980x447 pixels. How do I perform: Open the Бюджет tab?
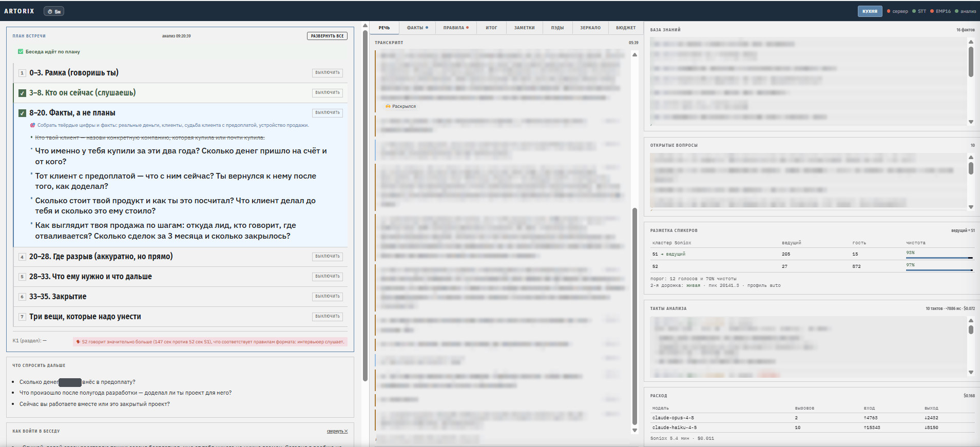[626, 28]
